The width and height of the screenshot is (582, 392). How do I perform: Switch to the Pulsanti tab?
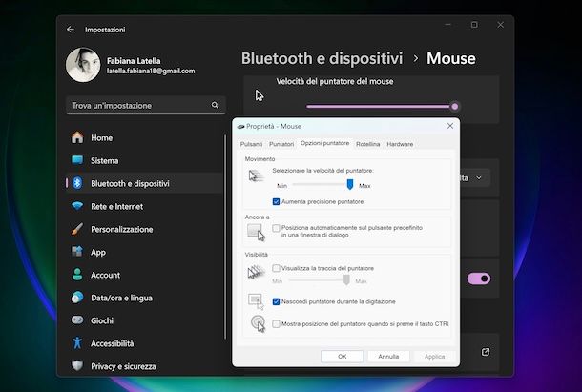[x=251, y=144]
